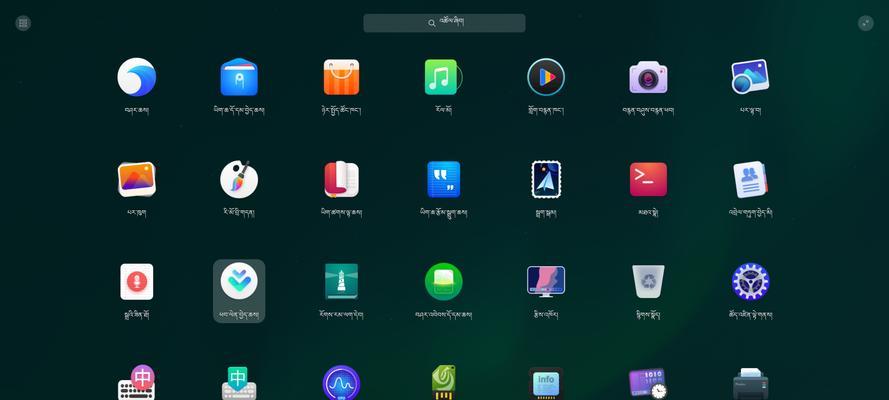Open the purple waveform circle app

coord(341,384)
